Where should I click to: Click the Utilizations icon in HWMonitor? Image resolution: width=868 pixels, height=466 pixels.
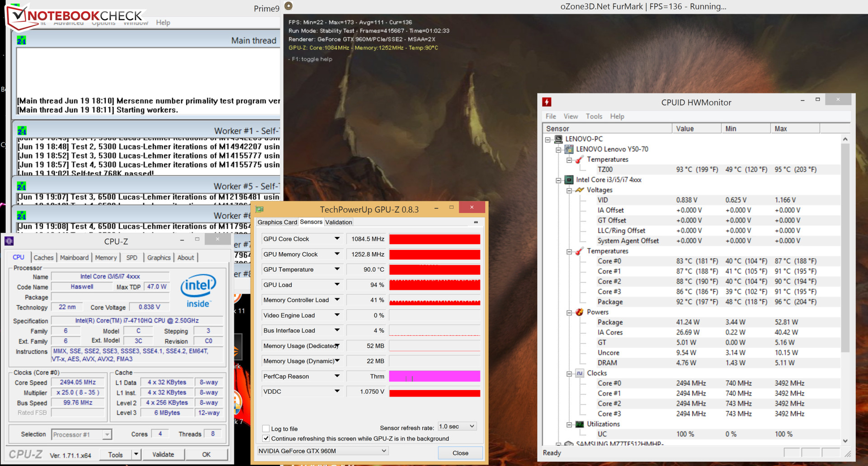(x=580, y=424)
